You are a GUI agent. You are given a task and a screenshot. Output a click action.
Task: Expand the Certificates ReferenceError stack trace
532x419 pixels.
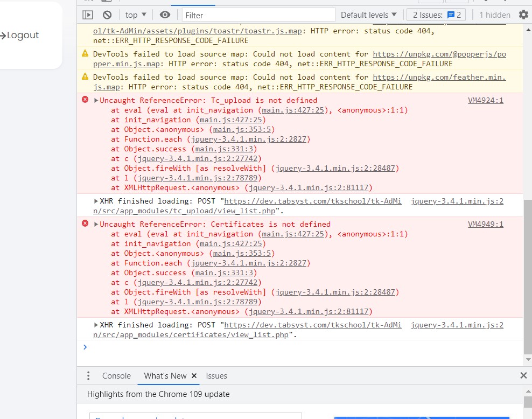(x=96, y=224)
